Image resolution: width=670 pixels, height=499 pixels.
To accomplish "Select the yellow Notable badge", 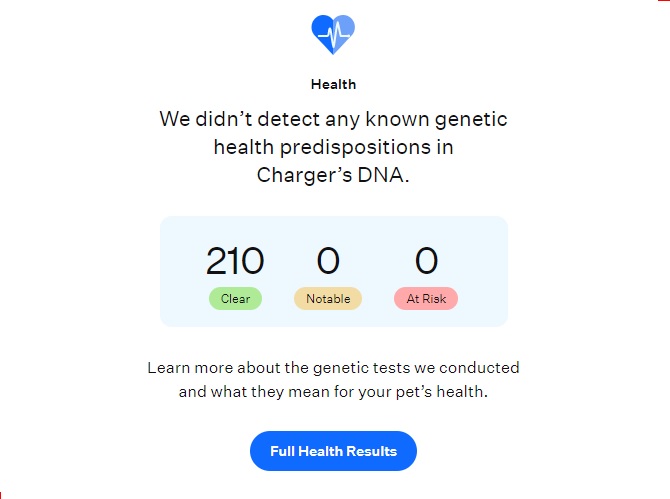I will click(x=328, y=299).
